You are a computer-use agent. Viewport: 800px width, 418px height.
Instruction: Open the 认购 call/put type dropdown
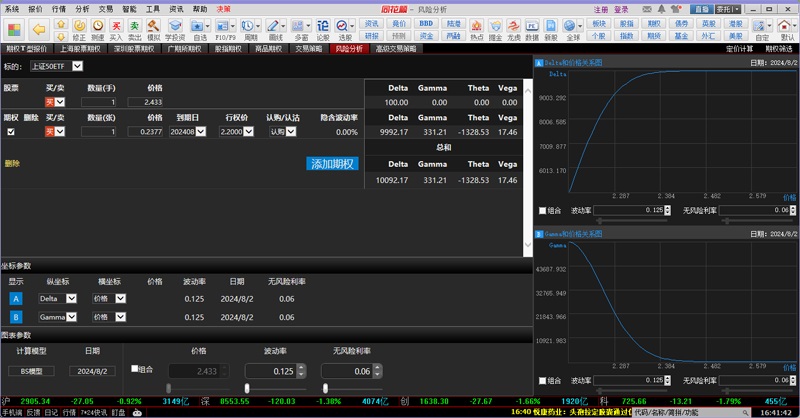pos(289,131)
